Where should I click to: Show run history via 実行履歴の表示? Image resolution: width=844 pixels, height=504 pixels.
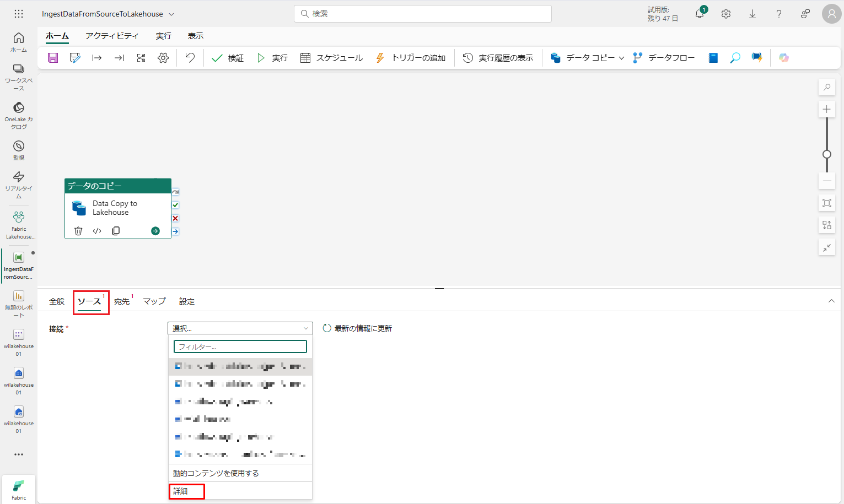tap(498, 58)
